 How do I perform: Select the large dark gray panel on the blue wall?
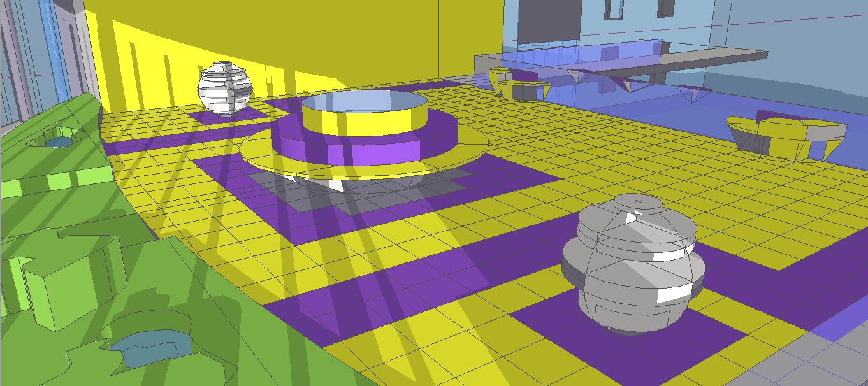click(549, 21)
